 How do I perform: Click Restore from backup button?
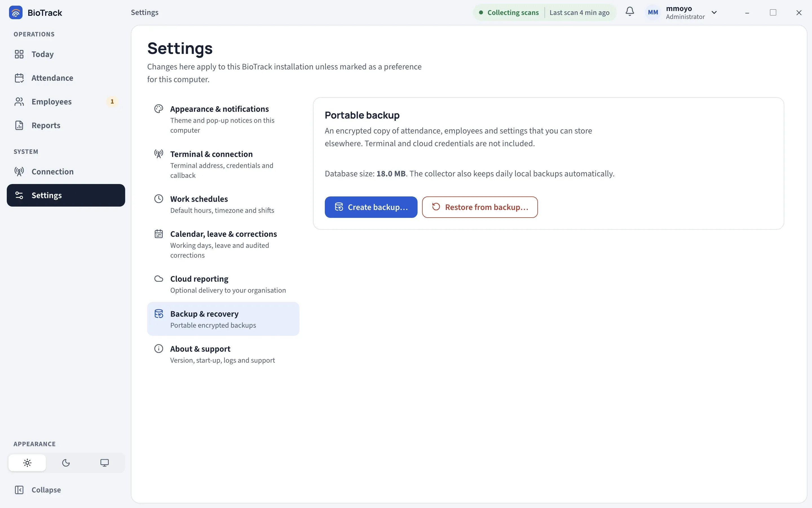[x=480, y=207]
